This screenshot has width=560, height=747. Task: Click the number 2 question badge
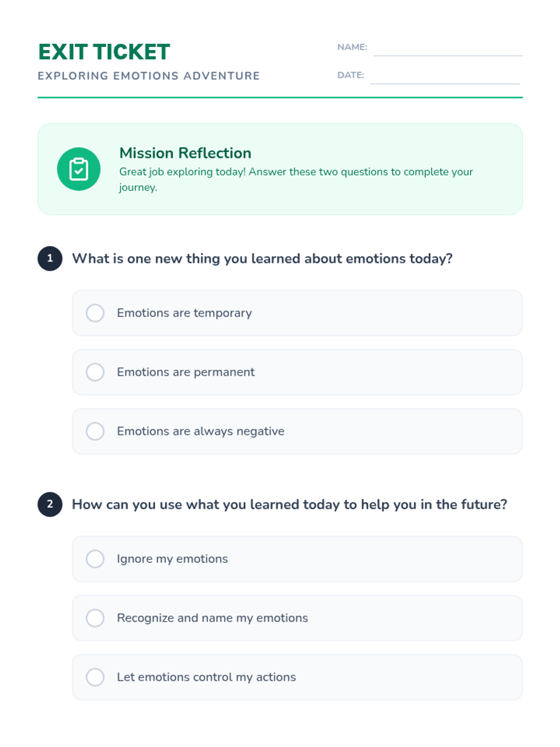(50, 504)
